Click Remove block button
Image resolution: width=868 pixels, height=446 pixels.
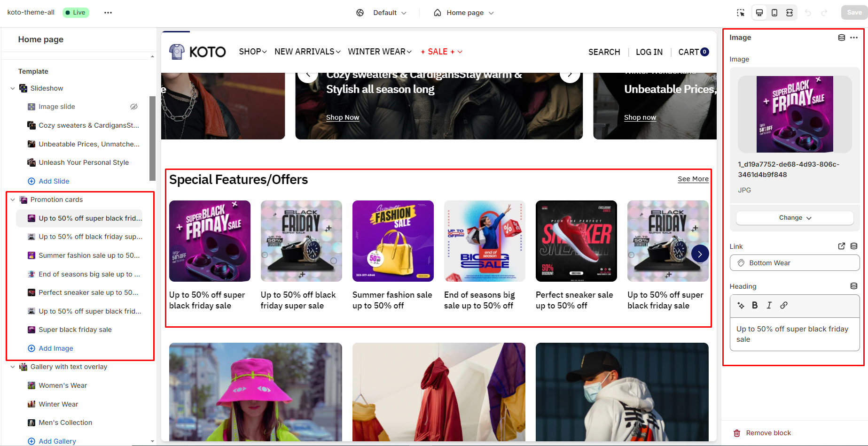point(762,433)
